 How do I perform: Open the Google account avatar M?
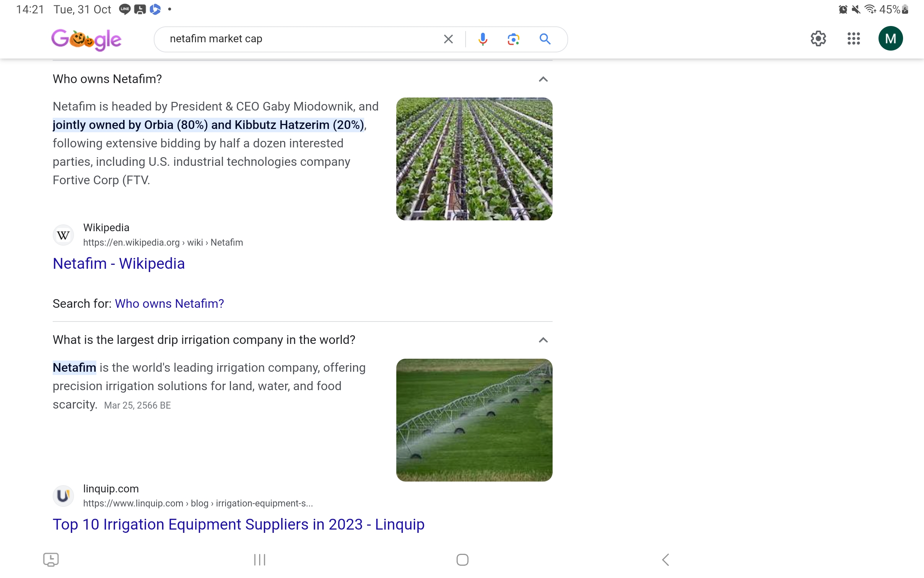tap(890, 39)
